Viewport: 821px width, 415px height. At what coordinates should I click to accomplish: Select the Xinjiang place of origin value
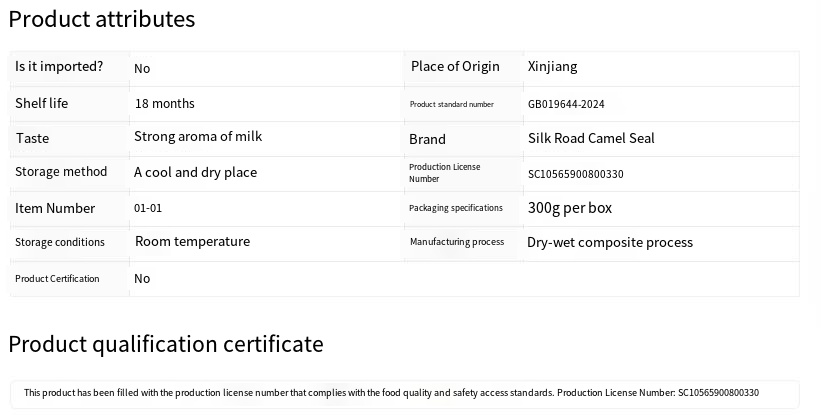[x=552, y=67]
